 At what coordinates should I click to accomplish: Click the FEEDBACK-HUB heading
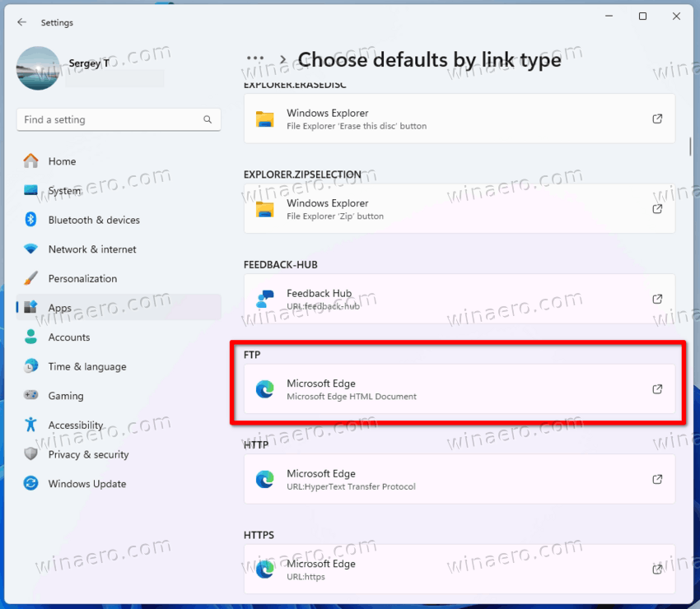coord(281,264)
